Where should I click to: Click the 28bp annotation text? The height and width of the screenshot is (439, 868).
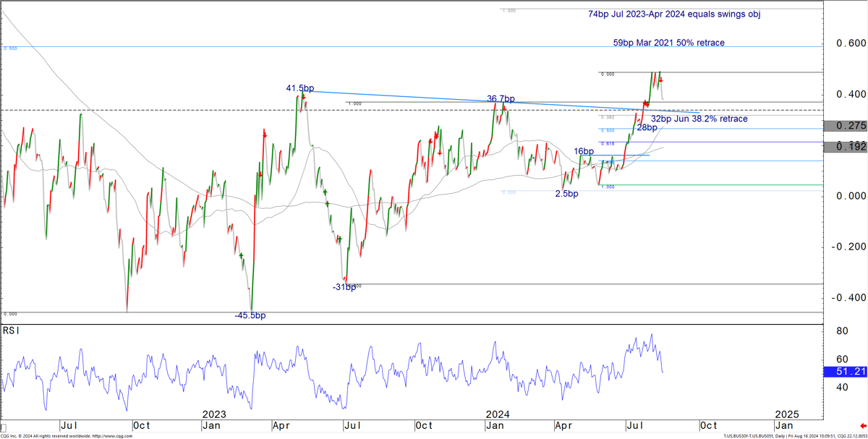click(647, 128)
